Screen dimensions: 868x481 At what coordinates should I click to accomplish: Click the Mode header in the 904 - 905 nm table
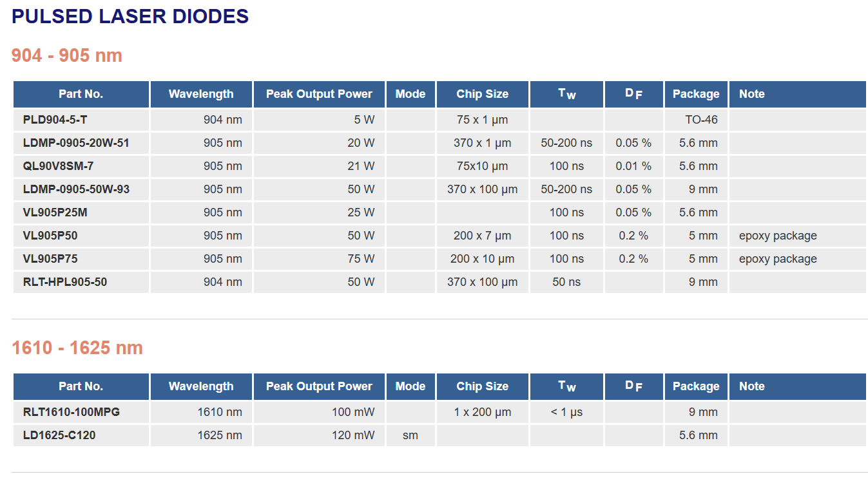click(410, 94)
